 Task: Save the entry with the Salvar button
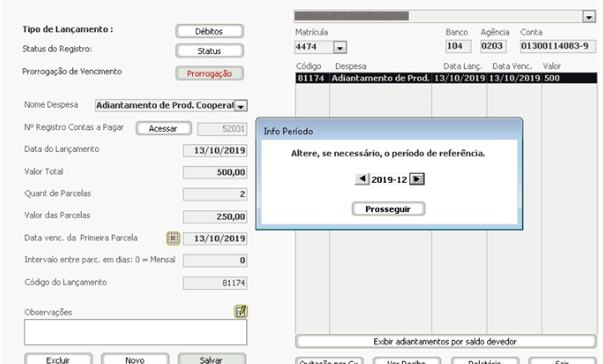212,359
